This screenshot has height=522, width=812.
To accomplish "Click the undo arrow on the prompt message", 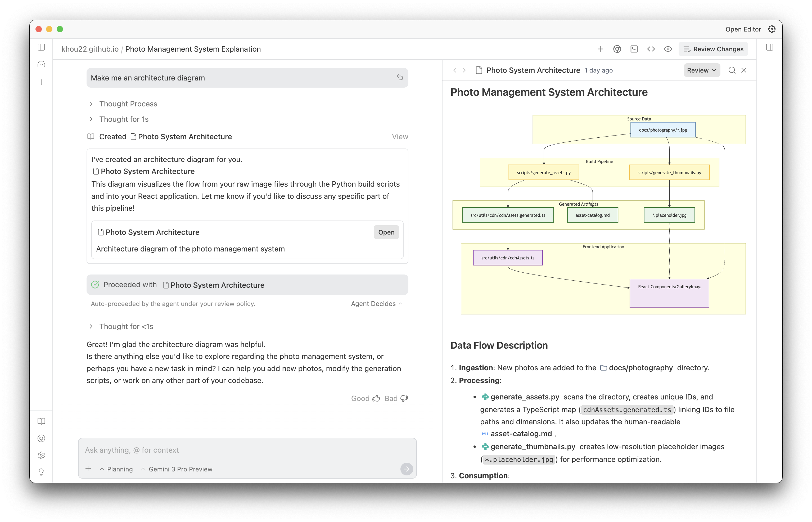I will 400,77.
